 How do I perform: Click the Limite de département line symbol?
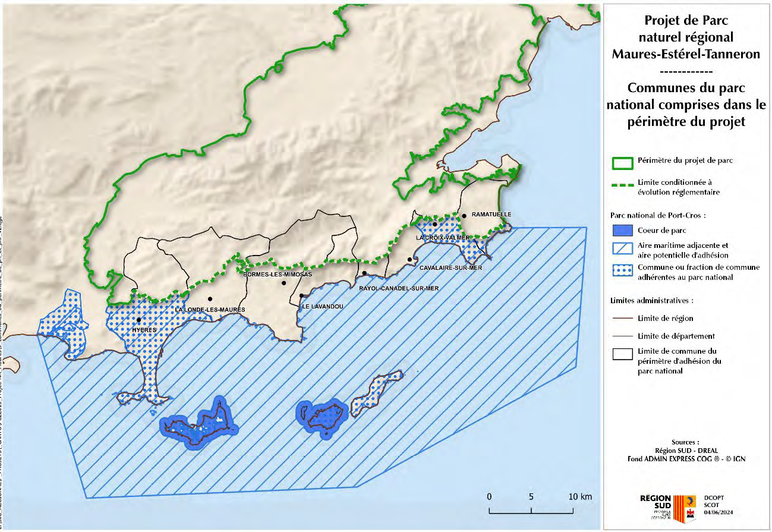(622, 336)
